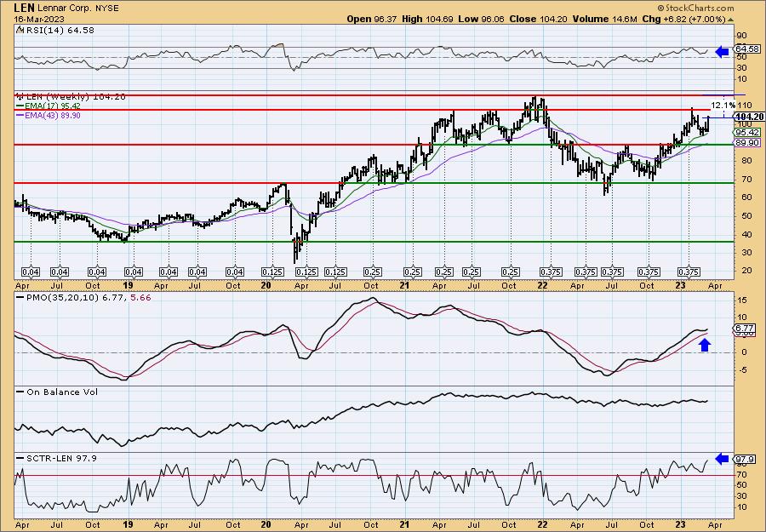Viewport: 766px width, 532px height.
Task: Click the green line swatch beside EMA(17)
Action: [20, 106]
